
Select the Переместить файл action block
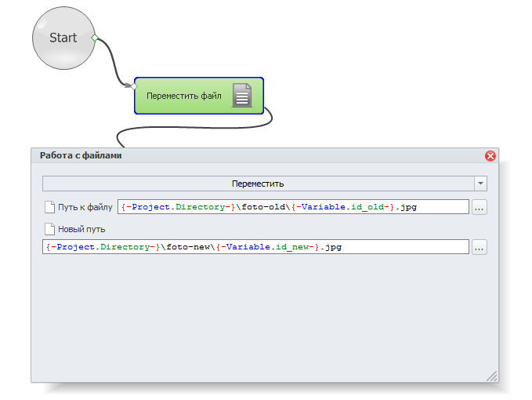pyautogui.click(x=185, y=96)
